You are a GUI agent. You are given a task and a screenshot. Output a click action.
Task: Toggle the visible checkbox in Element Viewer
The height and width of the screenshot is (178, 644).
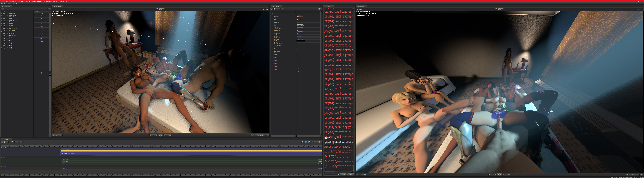point(297,20)
